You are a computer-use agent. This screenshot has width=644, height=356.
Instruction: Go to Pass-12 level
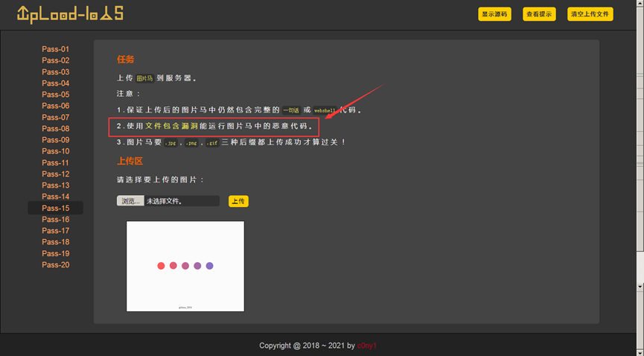tap(55, 174)
